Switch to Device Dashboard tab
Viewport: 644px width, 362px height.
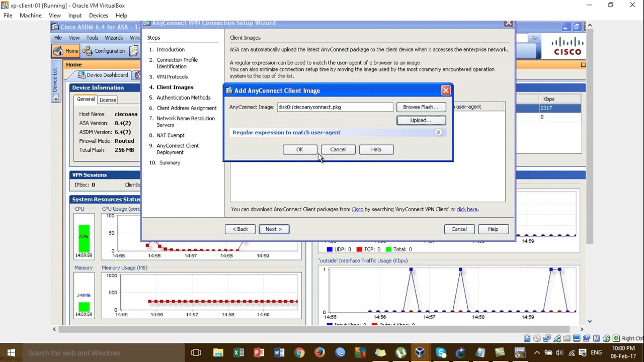(102, 75)
